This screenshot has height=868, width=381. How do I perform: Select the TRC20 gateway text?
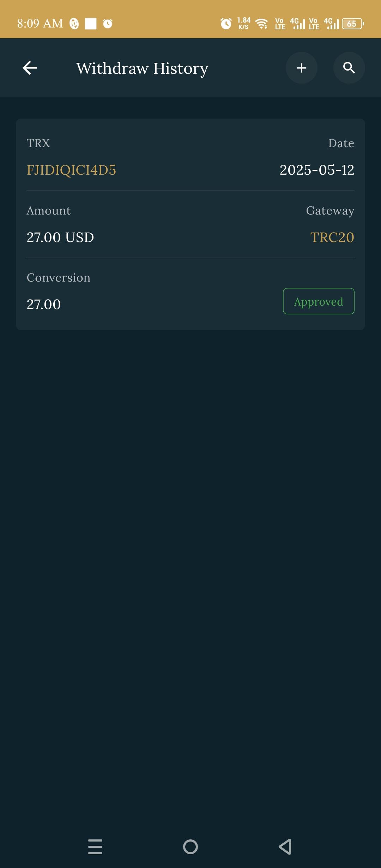(332, 237)
